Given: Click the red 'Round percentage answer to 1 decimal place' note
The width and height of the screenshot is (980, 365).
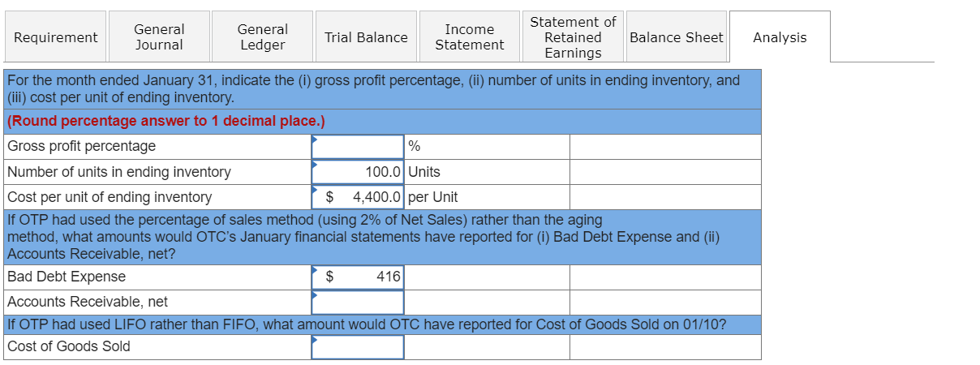Looking at the screenshot, I should pos(165,122).
